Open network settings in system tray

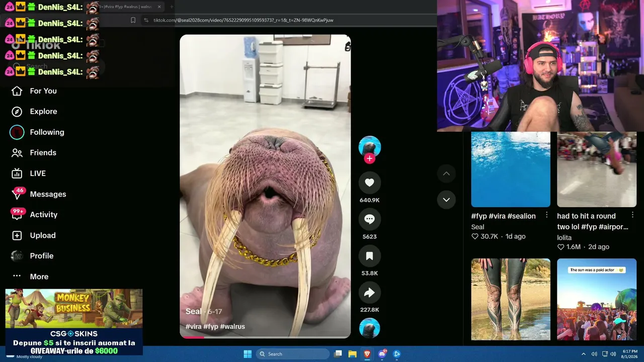605,354
